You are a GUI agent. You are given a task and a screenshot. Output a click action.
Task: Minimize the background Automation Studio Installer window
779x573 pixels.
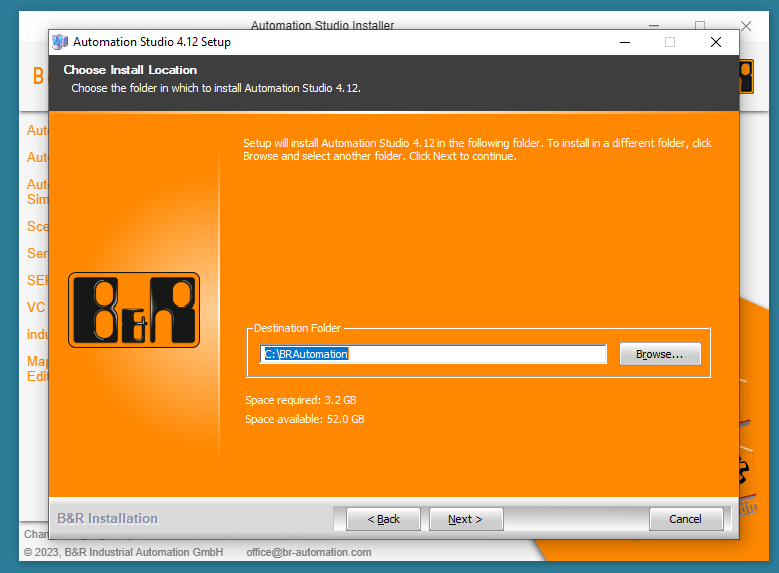coord(654,25)
